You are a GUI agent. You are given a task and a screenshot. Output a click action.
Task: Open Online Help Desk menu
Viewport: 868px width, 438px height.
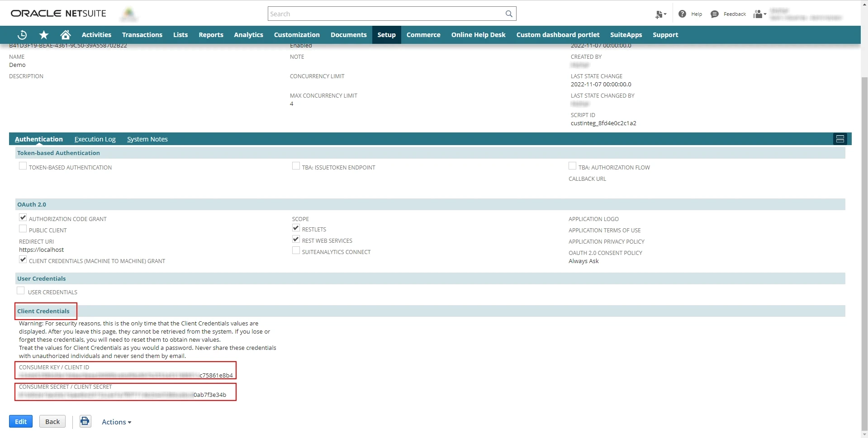tap(478, 35)
